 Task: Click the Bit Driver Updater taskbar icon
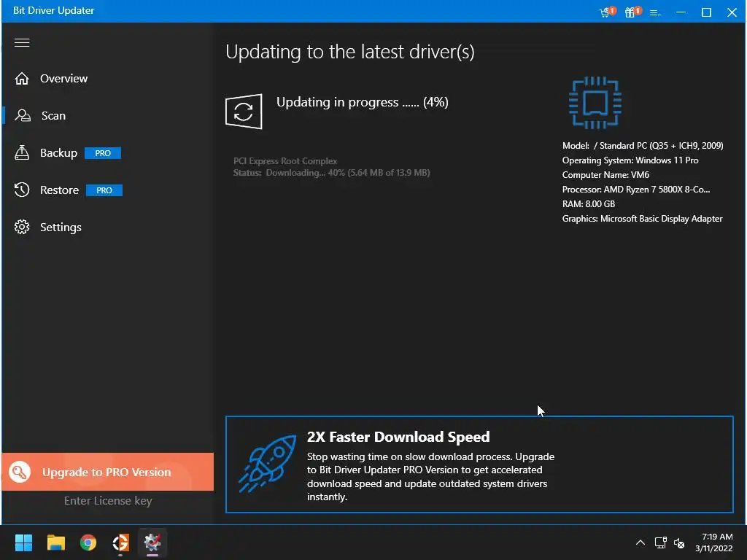click(152, 542)
